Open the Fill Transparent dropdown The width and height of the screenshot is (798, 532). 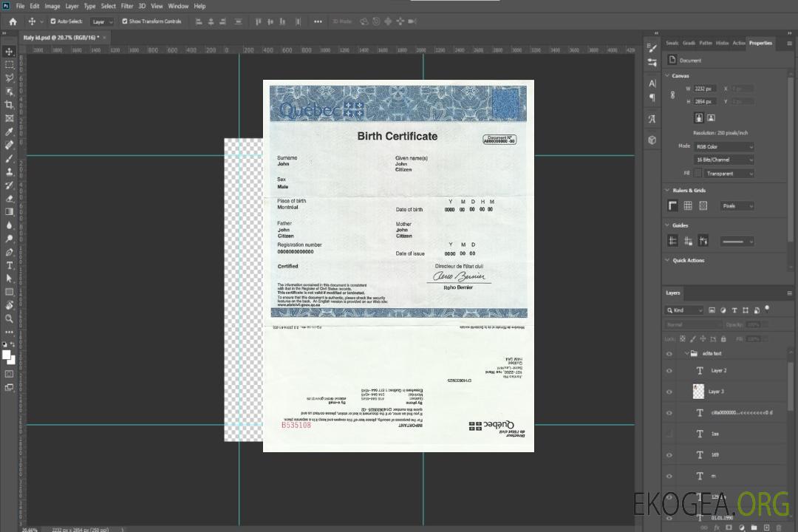click(729, 174)
